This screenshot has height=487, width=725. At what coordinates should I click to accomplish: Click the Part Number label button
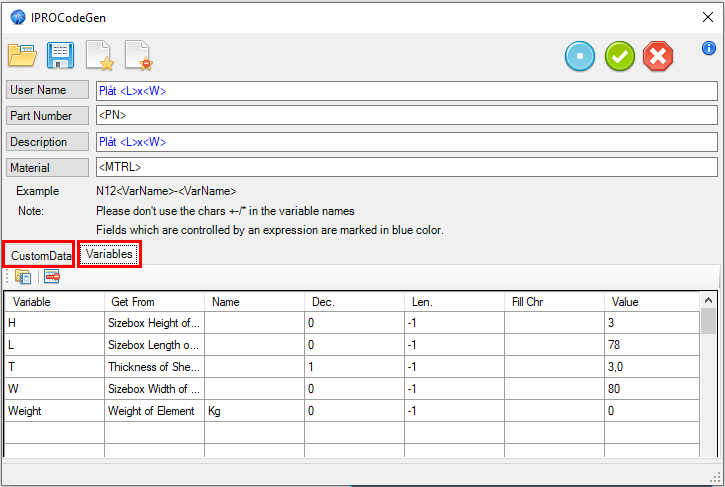[x=47, y=116]
